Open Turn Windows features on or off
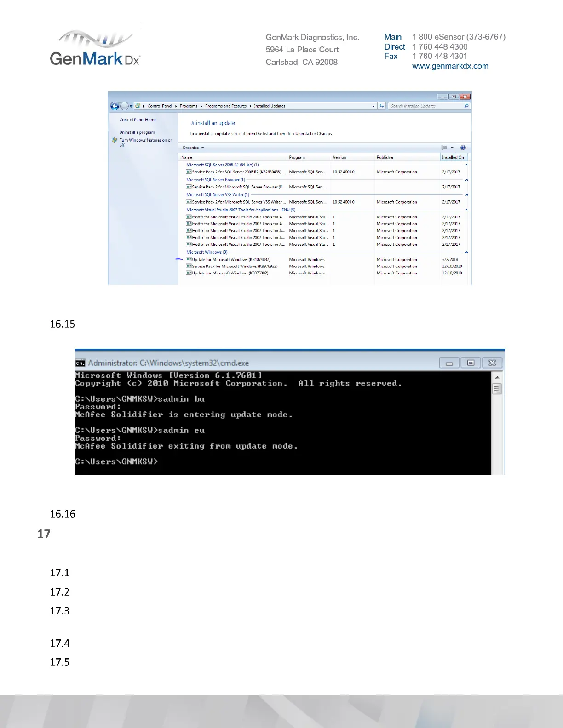This screenshot has height=728, width=563. click(x=145, y=142)
